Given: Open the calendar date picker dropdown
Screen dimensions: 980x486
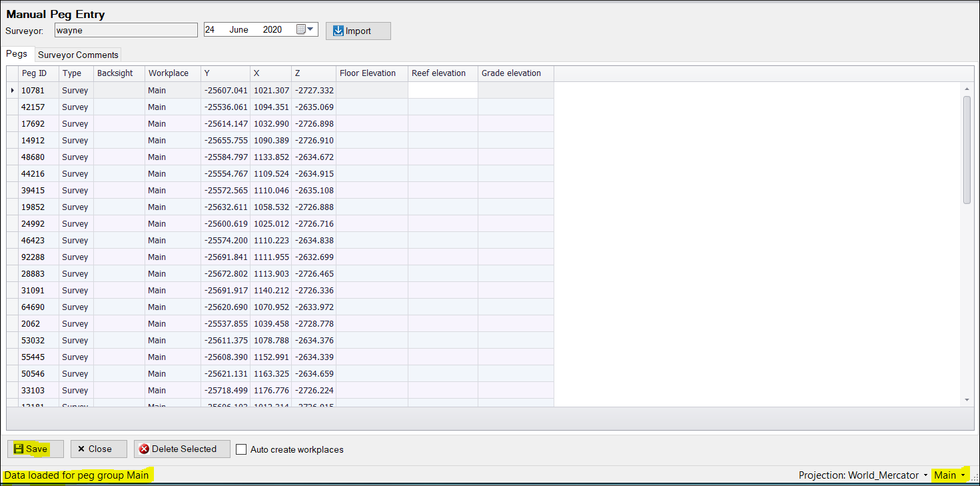Looking at the screenshot, I should [306, 29].
